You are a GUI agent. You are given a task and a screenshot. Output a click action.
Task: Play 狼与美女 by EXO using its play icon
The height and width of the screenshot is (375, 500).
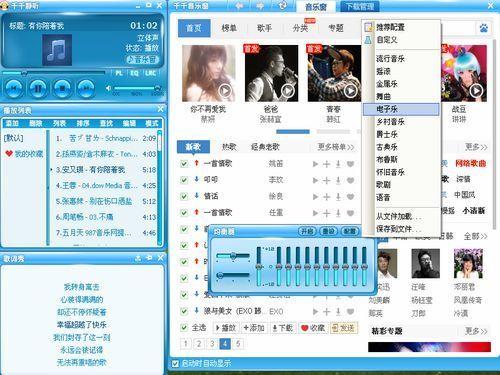point(315,311)
